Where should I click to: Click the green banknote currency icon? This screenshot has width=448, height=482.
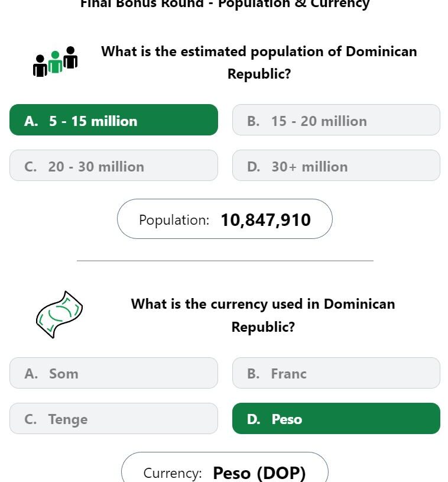(x=59, y=315)
